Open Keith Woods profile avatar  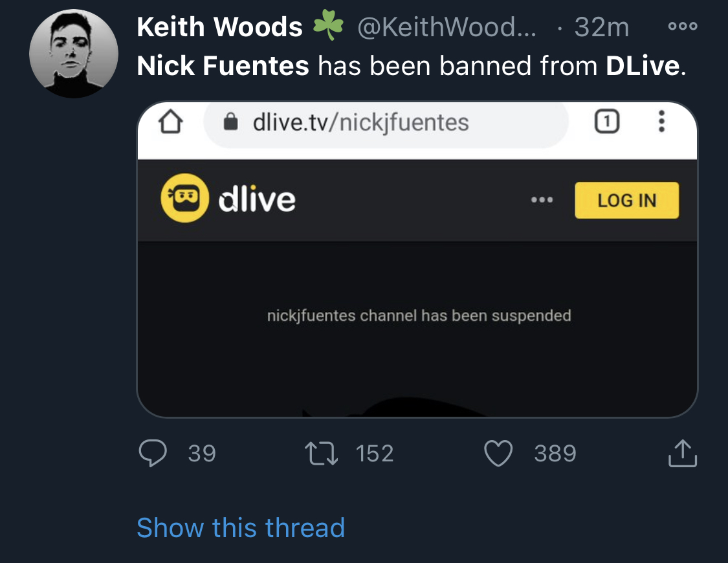pyautogui.click(x=73, y=53)
